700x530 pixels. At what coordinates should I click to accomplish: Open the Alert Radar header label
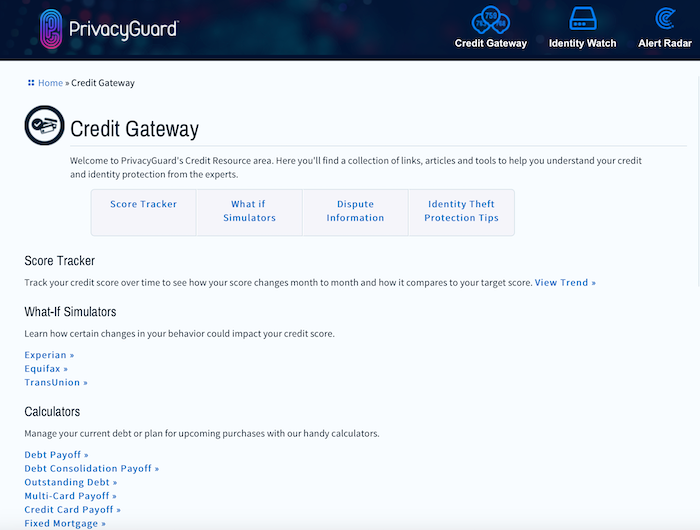click(665, 43)
